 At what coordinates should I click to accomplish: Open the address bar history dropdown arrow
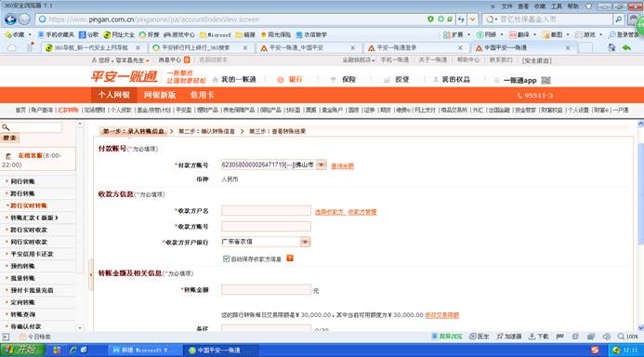pos(473,20)
